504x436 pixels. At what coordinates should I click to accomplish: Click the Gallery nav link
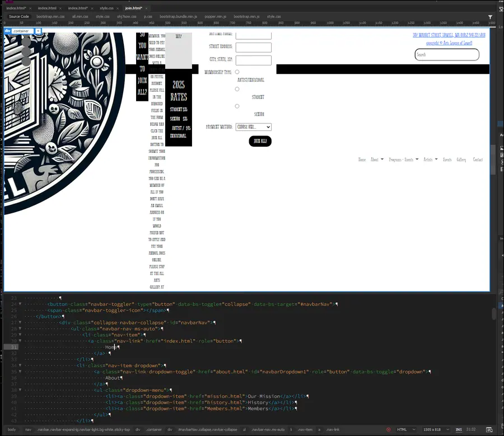tap(461, 160)
